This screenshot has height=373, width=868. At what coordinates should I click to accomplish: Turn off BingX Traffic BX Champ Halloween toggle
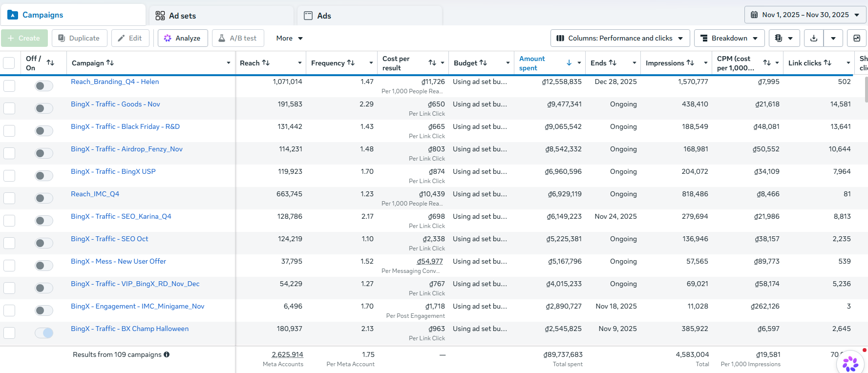click(44, 333)
